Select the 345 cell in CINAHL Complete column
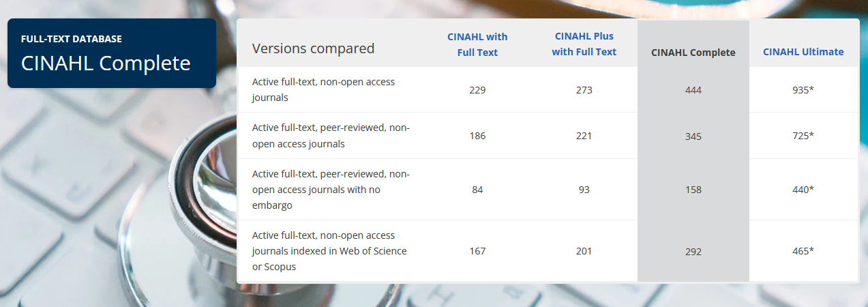This screenshot has width=868, height=307. [x=693, y=136]
